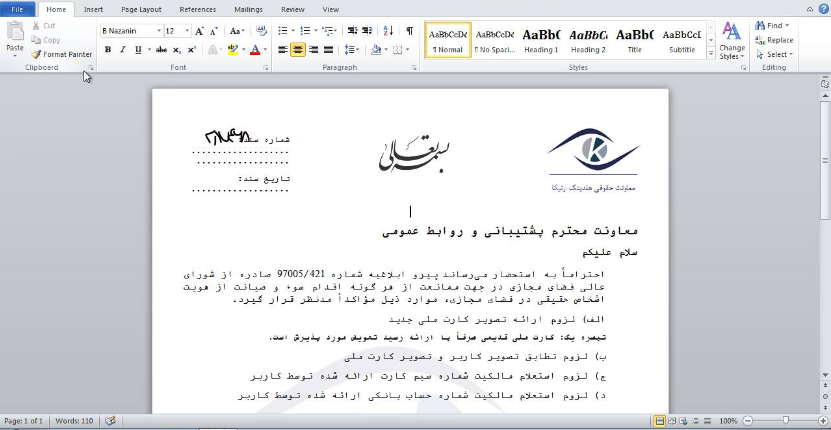Screen dimensions: 831x430
Task: Expand font color dropdown arrow
Action: (265, 50)
